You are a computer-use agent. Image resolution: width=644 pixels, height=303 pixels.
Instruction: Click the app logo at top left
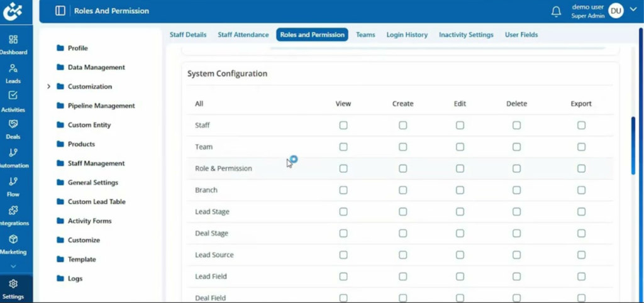pyautogui.click(x=13, y=11)
